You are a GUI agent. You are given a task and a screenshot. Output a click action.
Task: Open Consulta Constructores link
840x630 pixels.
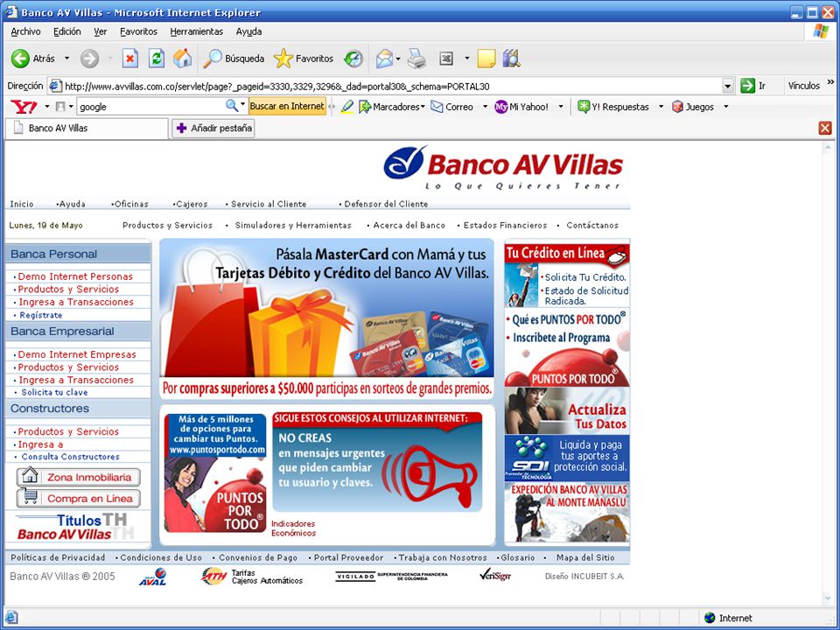[x=70, y=457]
